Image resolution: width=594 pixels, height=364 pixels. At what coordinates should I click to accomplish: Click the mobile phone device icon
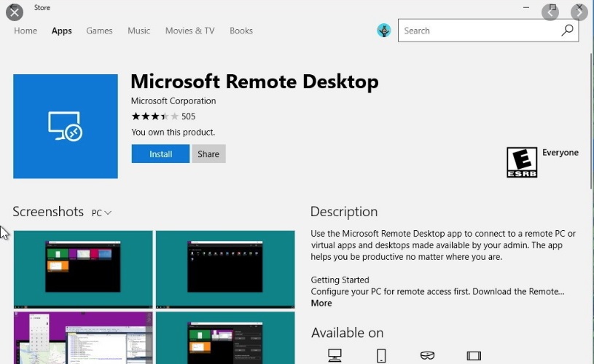pos(381,356)
